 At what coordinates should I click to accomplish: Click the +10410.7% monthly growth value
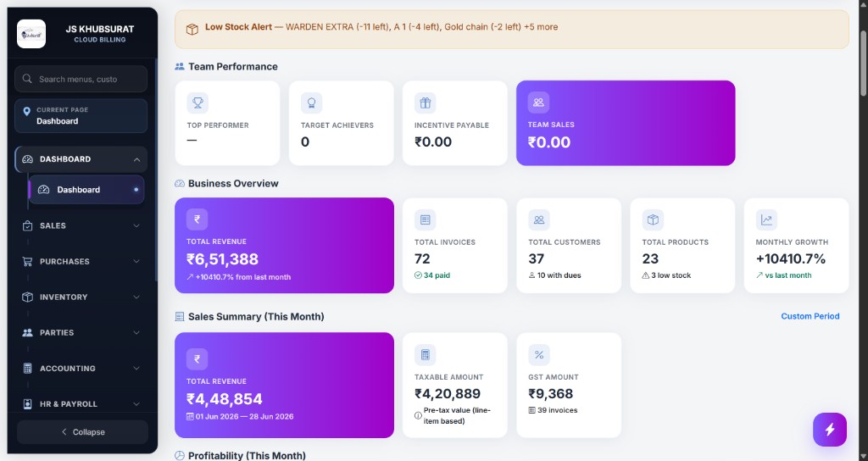[791, 258]
